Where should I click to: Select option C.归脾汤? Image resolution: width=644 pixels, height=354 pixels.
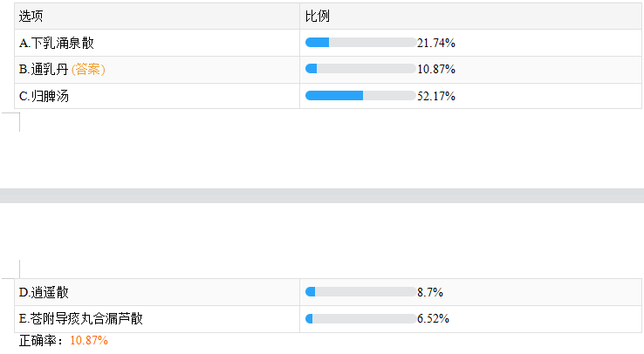click(x=44, y=97)
